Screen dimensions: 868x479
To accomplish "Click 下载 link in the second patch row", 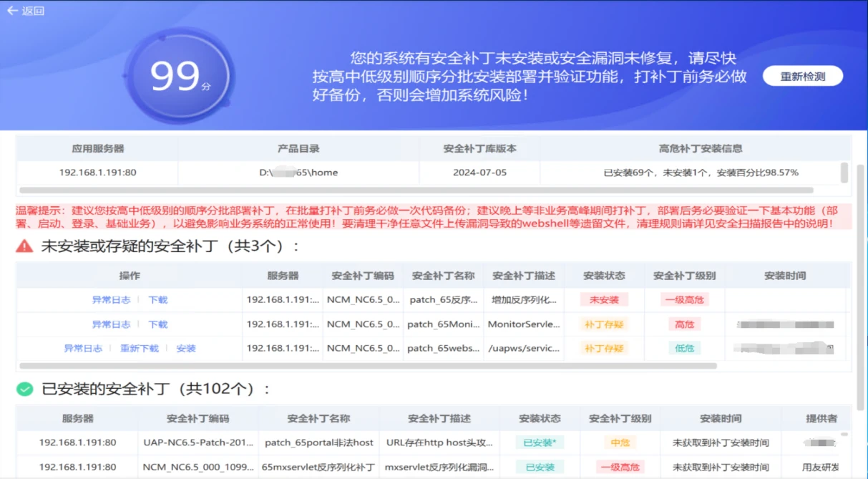I will click(x=157, y=324).
